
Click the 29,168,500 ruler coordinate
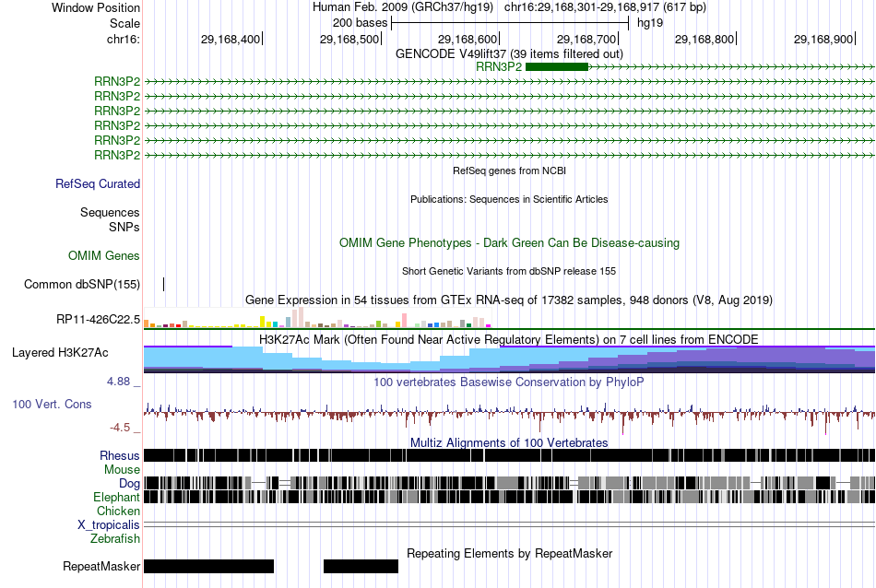349,39
